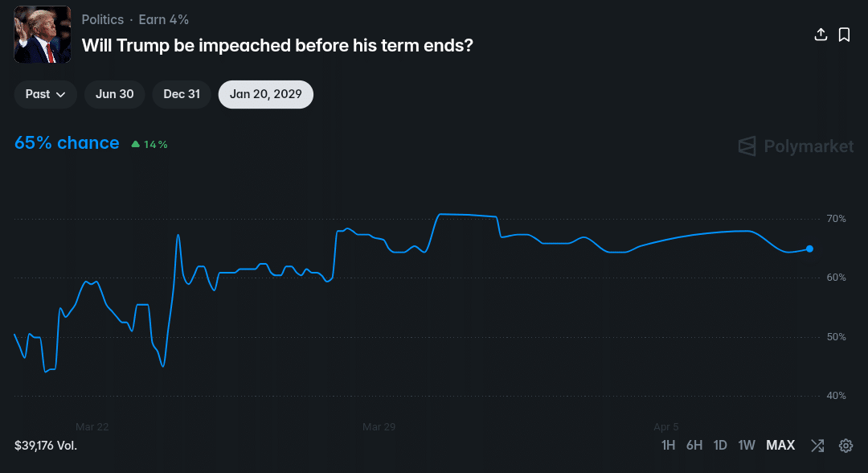
Task: Click the Polymarket logo watermark
Action: [796, 146]
